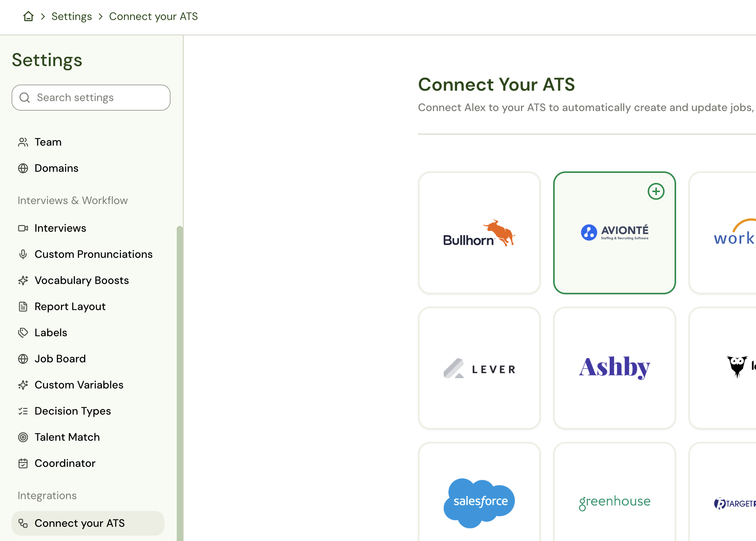This screenshot has height=541, width=756.
Task: Open Decision Types settings
Action: 73,411
